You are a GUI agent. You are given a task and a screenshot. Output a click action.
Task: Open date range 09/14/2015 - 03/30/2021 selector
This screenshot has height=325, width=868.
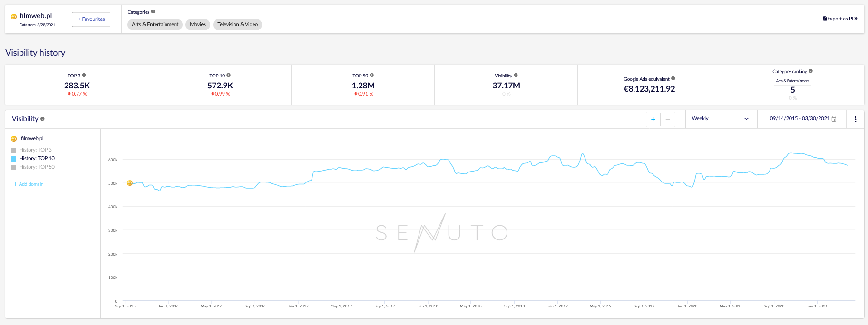(x=800, y=119)
